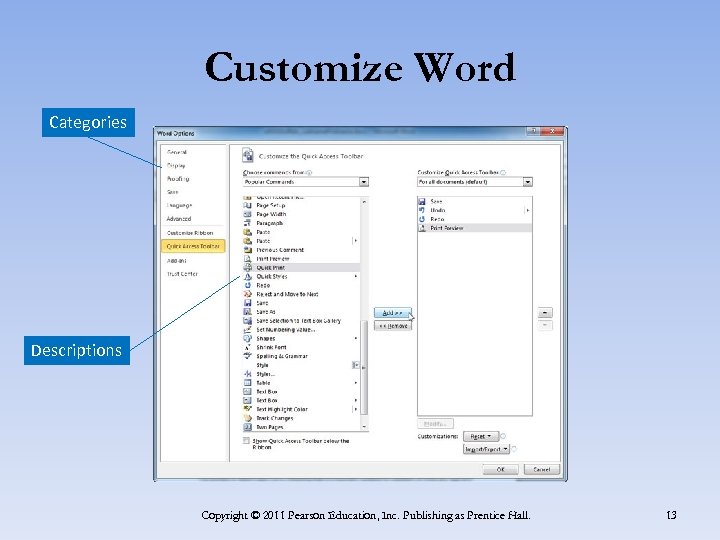Select the Set Numbering Value icon
720x540 pixels.
pos(248,330)
